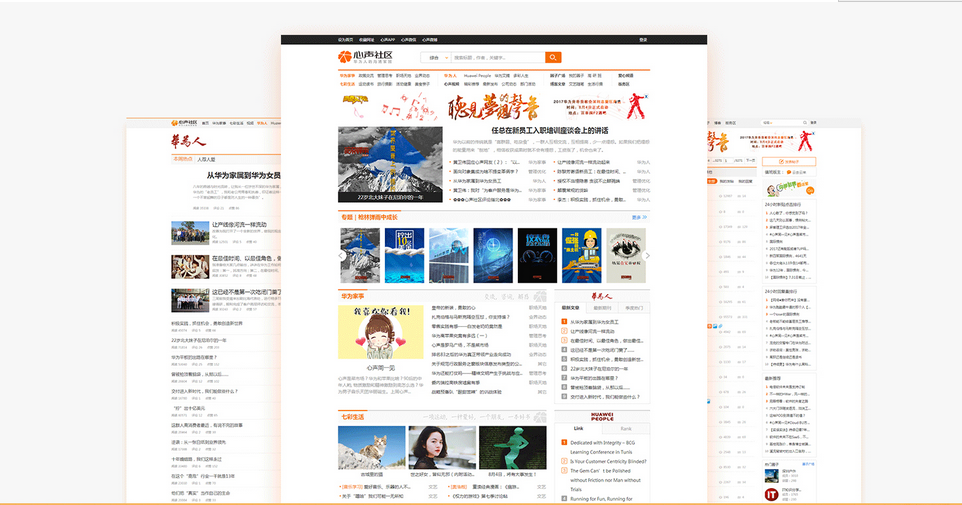Screen dimensions: 962x505
Task: Click carousel previous arrow in 专题 section
Action: [341, 255]
